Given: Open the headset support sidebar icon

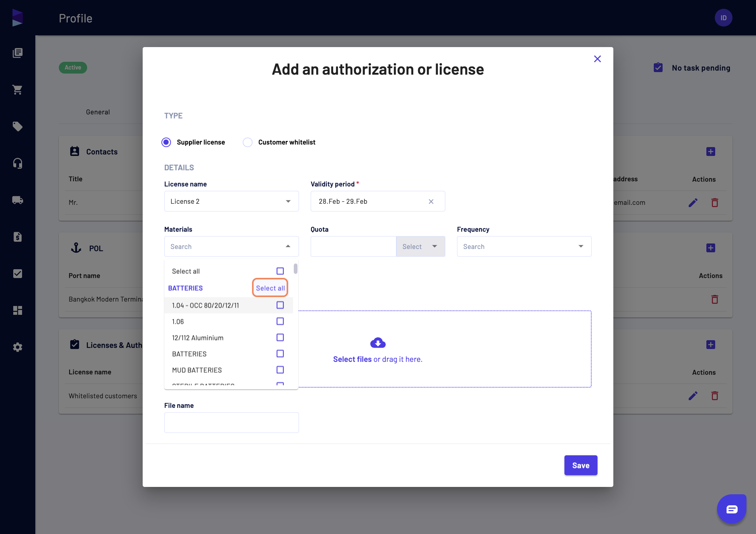Looking at the screenshot, I should point(17,163).
